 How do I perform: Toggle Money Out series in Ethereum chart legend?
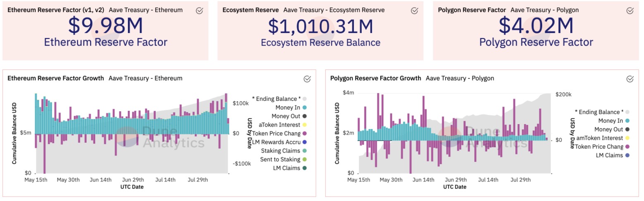[289, 116]
